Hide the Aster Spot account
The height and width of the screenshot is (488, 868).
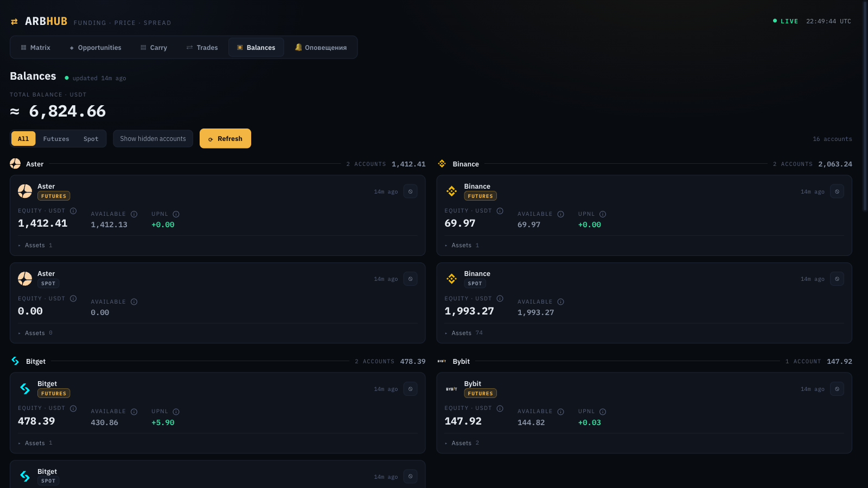pyautogui.click(x=411, y=279)
